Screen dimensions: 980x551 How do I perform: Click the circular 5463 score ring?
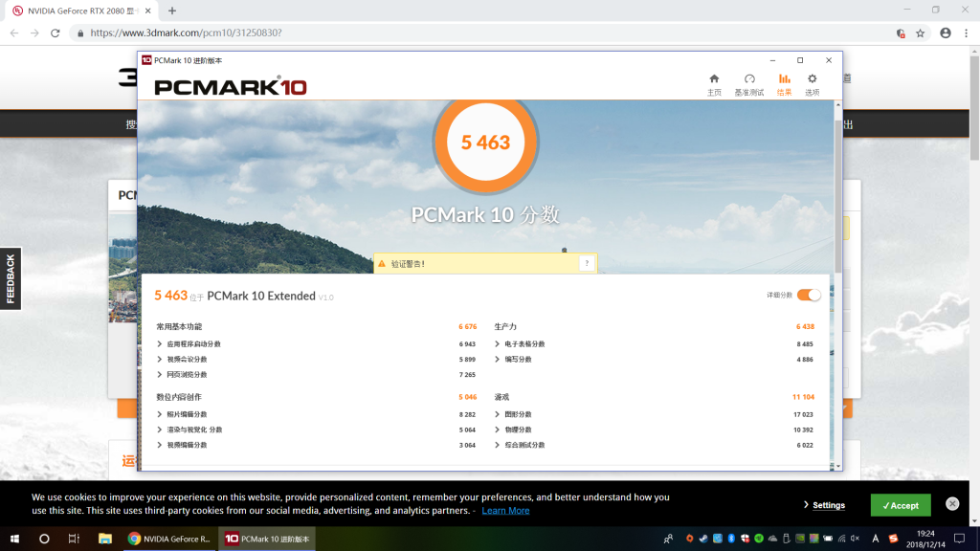[485, 142]
